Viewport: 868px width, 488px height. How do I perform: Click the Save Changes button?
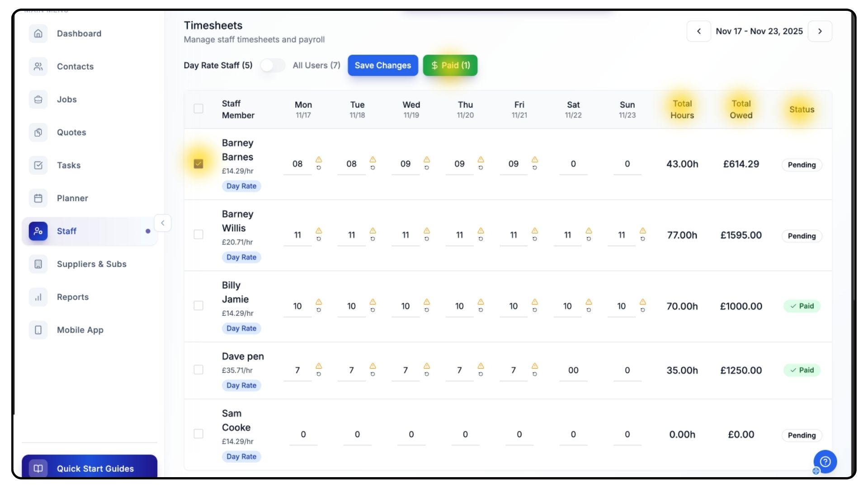(382, 66)
